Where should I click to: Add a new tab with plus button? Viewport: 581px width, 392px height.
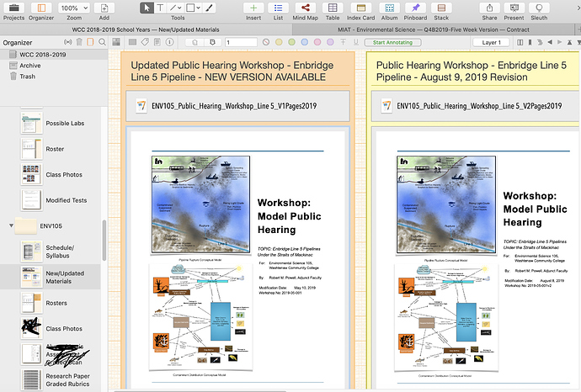tap(578, 29)
